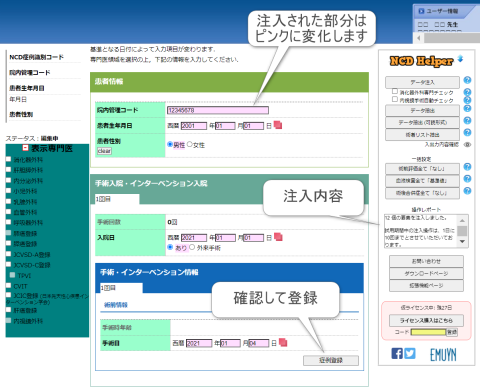Image resolution: width=480 pixels, height=390 pixels.
Task: Select the 外来手術 radio option
Action: [192, 247]
